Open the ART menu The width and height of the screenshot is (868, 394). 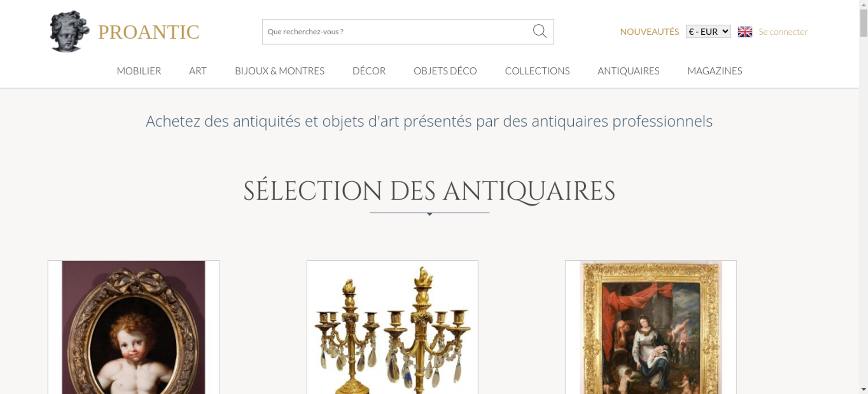198,71
